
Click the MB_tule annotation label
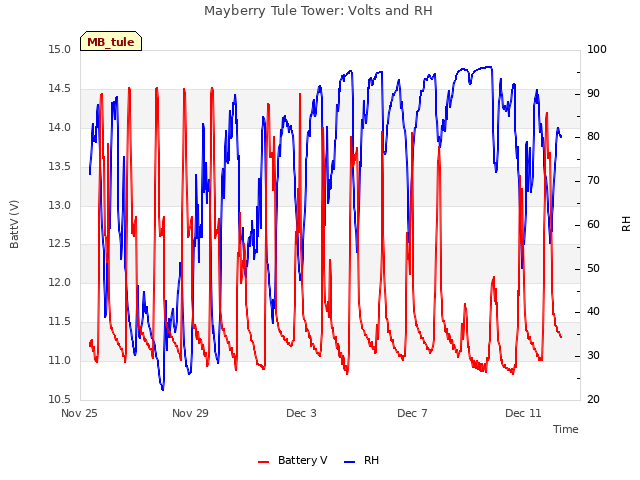point(111,42)
